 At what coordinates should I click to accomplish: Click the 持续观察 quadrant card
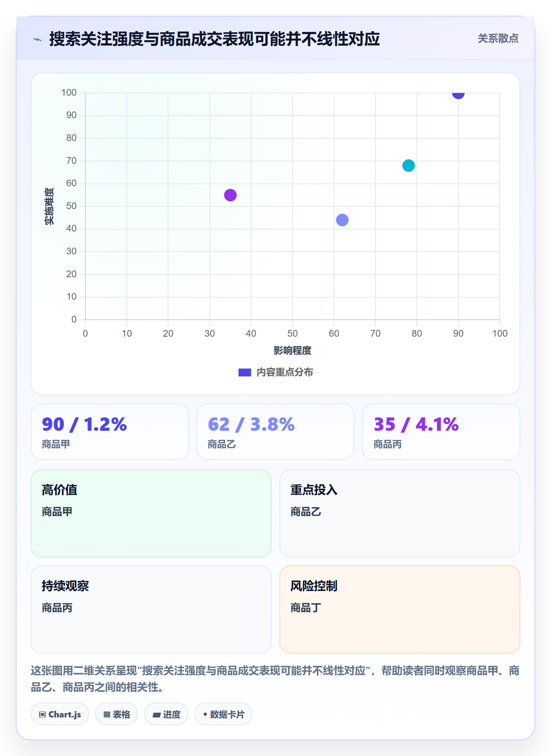[151, 610]
